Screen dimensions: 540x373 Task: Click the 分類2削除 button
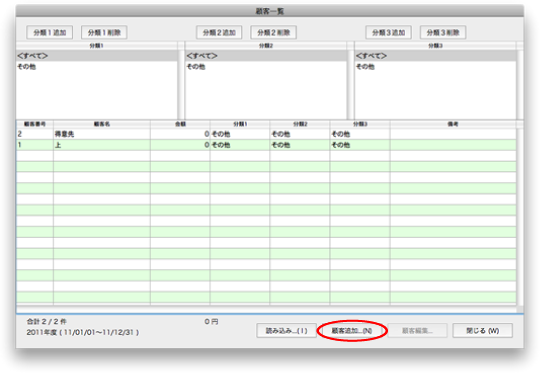[273, 32]
